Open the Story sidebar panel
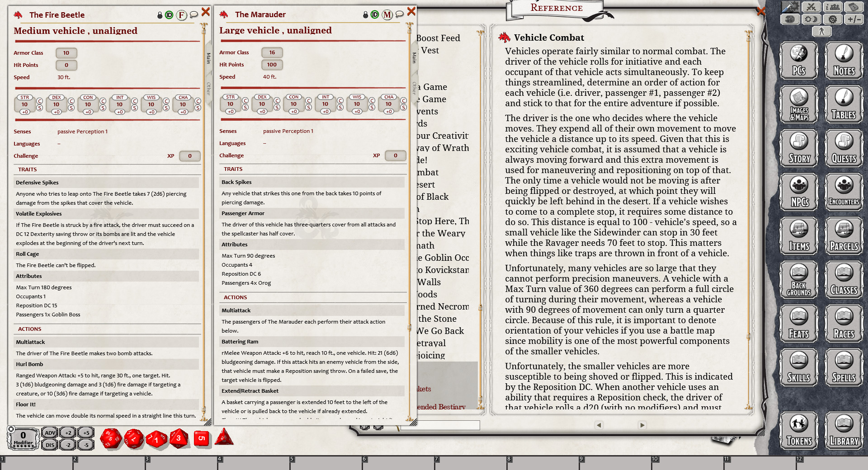Screen dimensions: 868x470 point(798,148)
